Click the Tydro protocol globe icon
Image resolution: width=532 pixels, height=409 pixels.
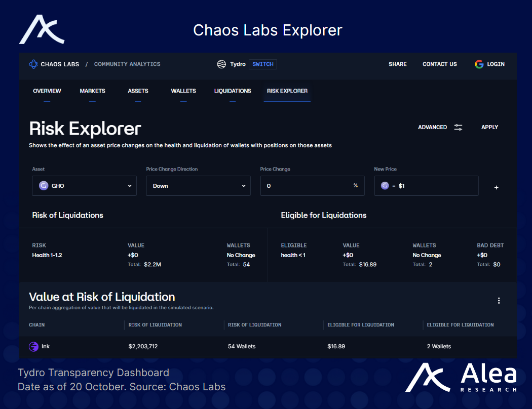(221, 64)
